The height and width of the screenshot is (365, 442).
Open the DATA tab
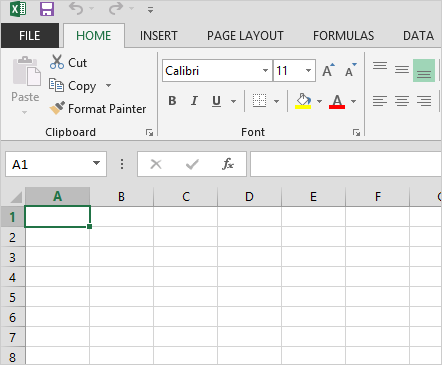point(418,36)
